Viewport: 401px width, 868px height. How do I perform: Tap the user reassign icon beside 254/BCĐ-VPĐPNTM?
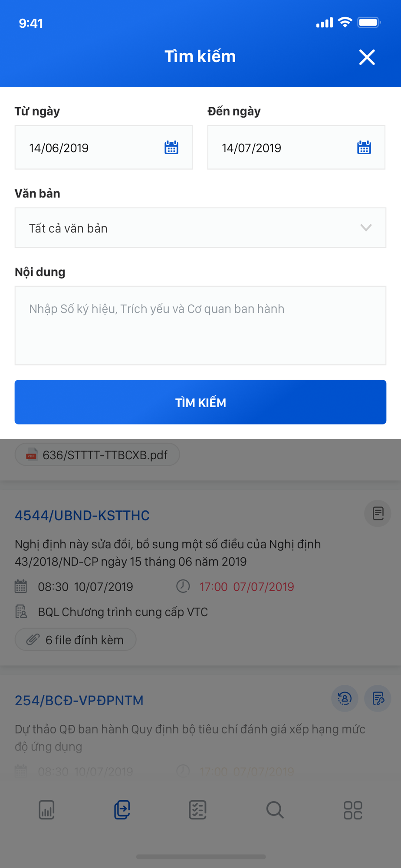pos(345,699)
